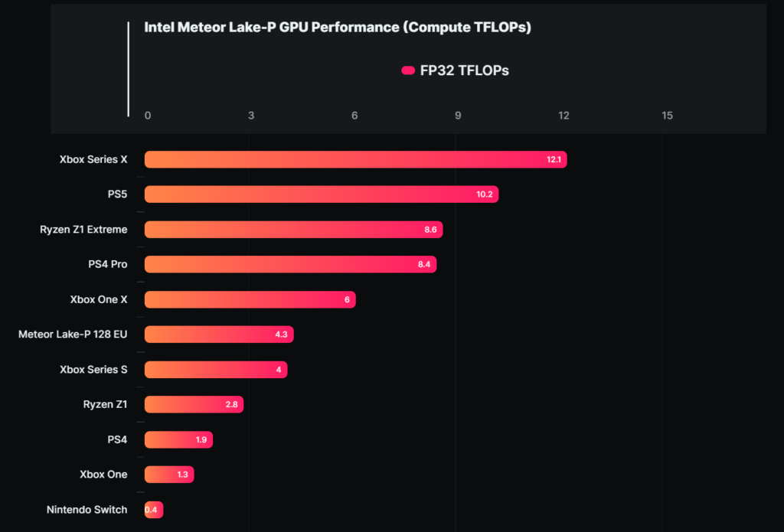Toggle the FP32 TFLOPs legend swatch

pyautogui.click(x=408, y=70)
